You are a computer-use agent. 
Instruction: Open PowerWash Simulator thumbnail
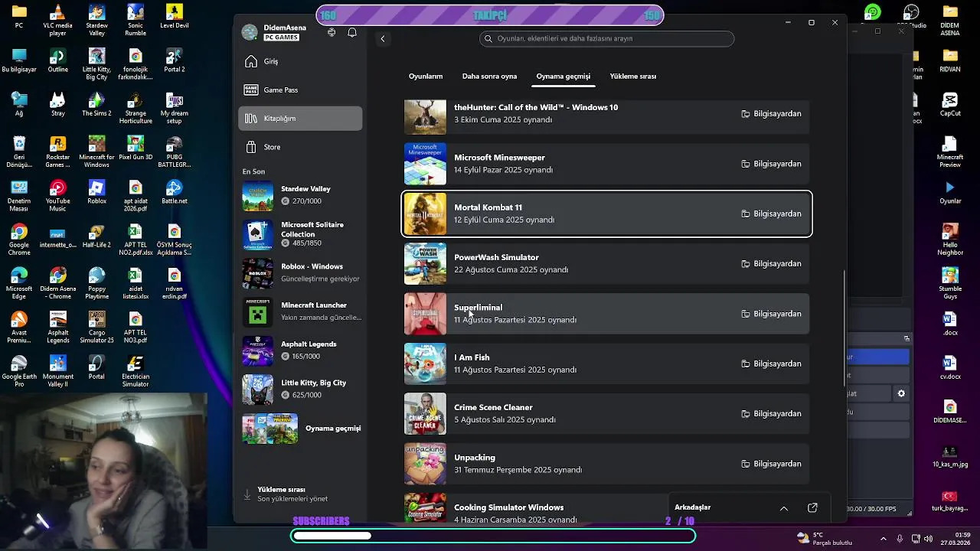(425, 263)
